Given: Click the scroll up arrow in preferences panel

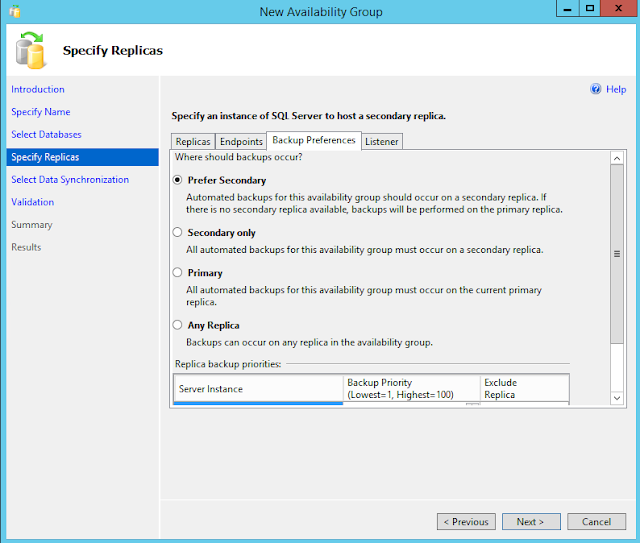Looking at the screenshot, I should pos(617,158).
